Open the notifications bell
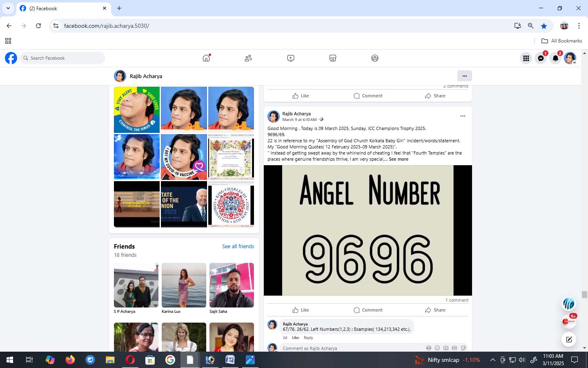The height and width of the screenshot is (368, 588). coord(555,58)
